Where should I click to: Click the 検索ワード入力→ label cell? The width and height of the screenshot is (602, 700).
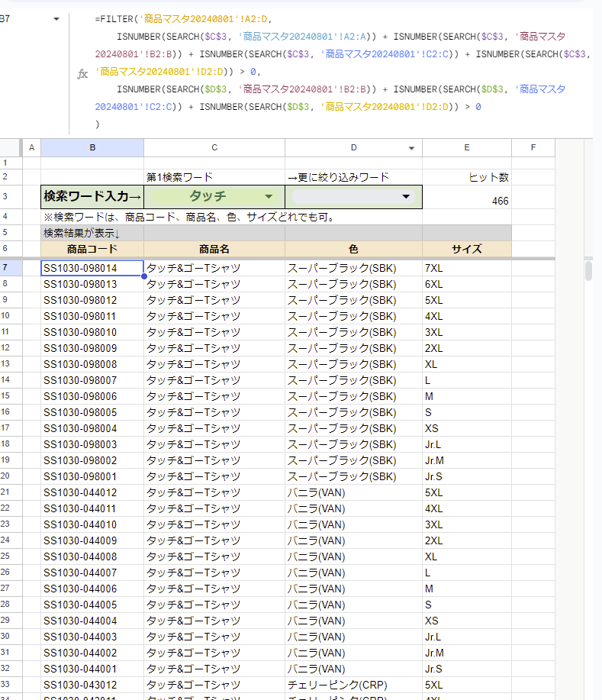click(x=92, y=196)
